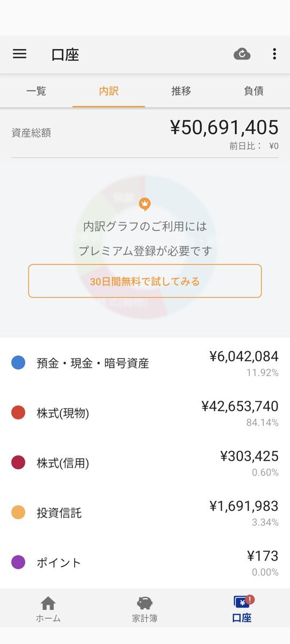Tap the 口座 page title
Screen dimensions: 290x644
66,55
